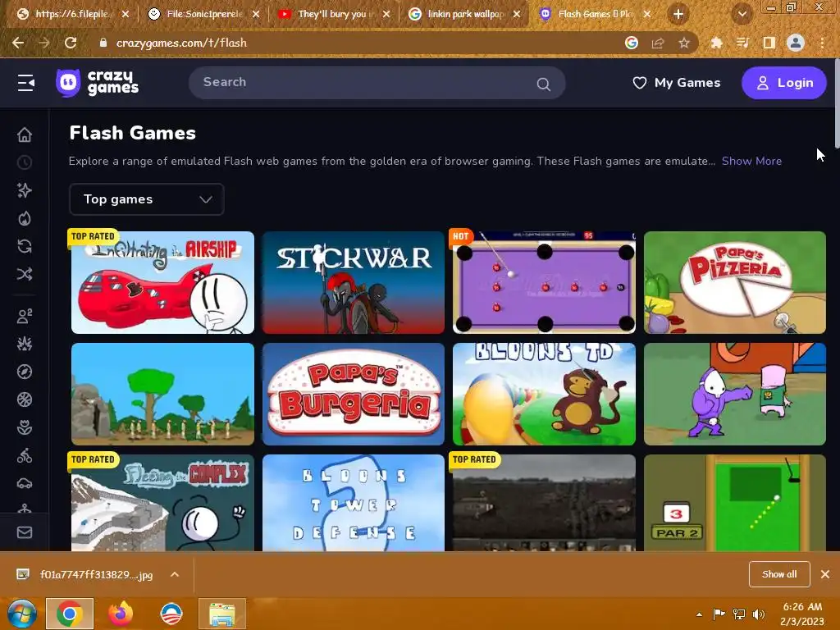
Task: Expand the Top games sort dropdown
Action: pyautogui.click(x=147, y=199)
